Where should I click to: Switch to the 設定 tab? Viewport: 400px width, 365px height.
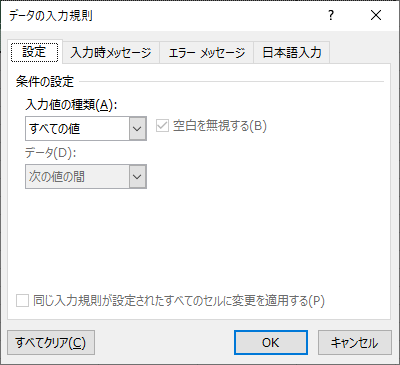pyautogui.click(x=34, y=52)
